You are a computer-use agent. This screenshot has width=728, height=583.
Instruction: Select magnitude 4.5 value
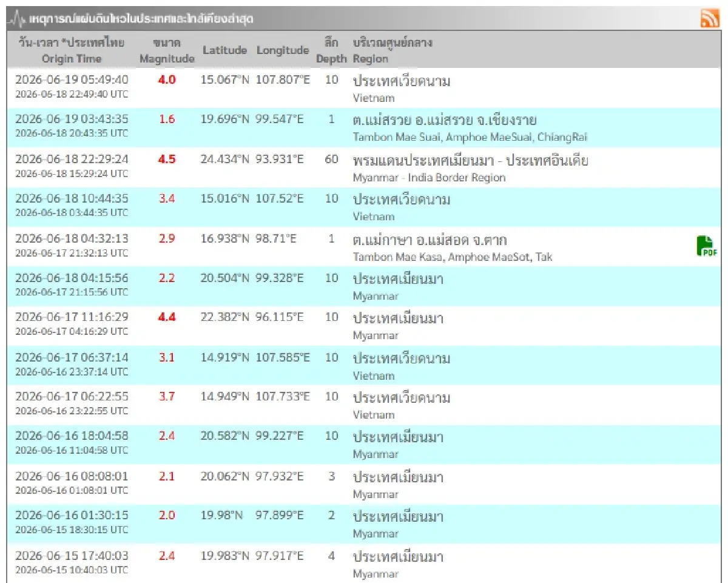tap(167, 160)
